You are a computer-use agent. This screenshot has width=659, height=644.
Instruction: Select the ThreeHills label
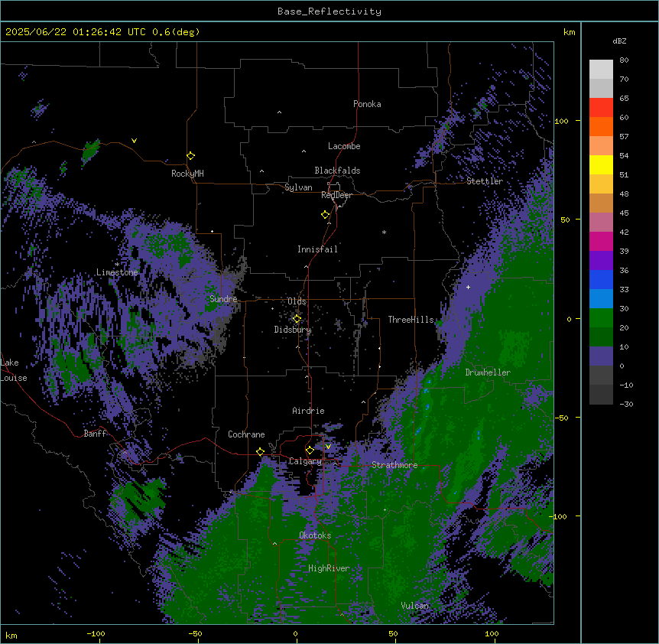(x=411, y=320)
